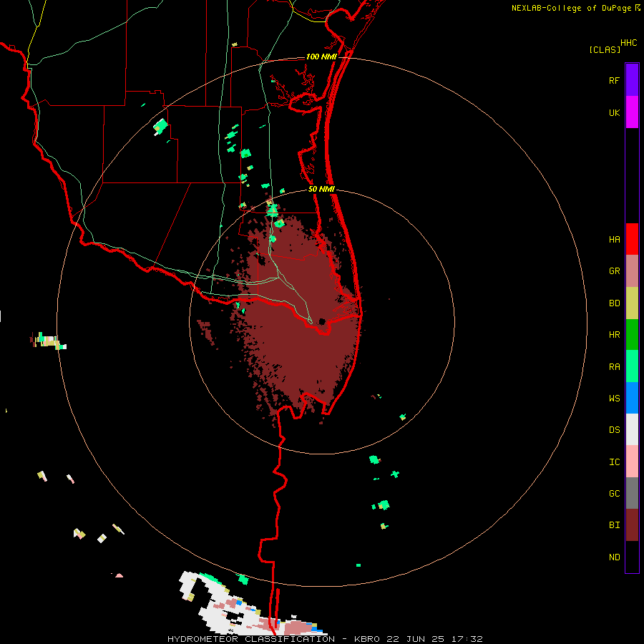Click the 'ND' legend label
The height and width of the screenshot is (644, 644).
[614, 557]
